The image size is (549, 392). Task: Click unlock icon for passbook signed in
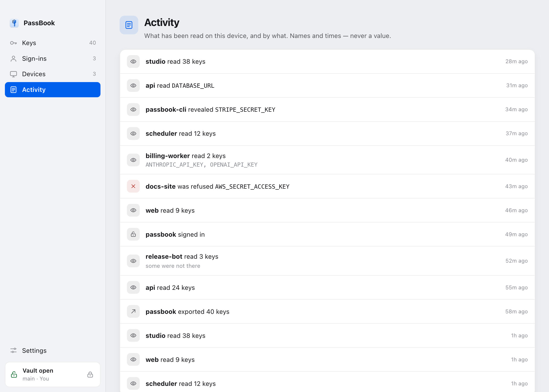coord(133,234)
